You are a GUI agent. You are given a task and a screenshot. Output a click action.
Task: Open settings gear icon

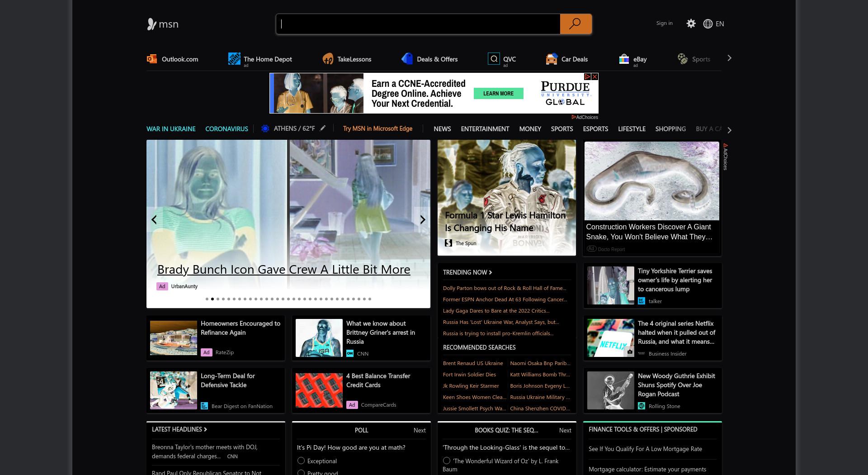(691, 24)
